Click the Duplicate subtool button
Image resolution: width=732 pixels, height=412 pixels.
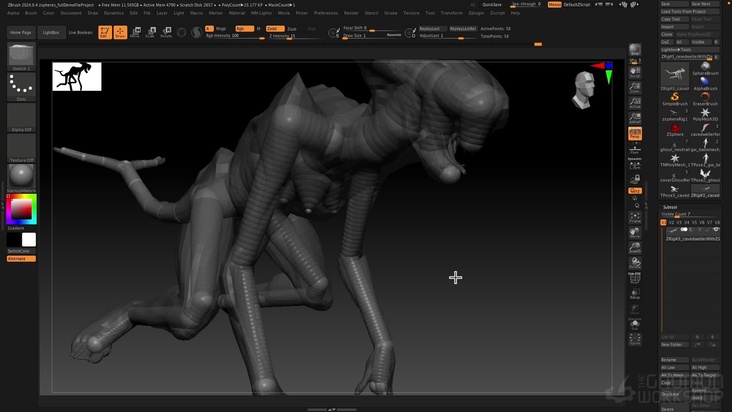pyautogui.click(x=674, y=394)
